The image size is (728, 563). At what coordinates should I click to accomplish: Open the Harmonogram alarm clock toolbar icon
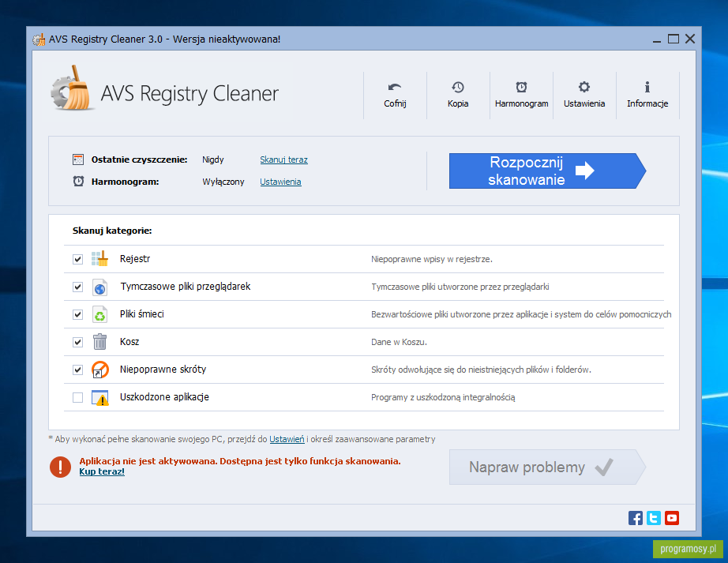521,87
